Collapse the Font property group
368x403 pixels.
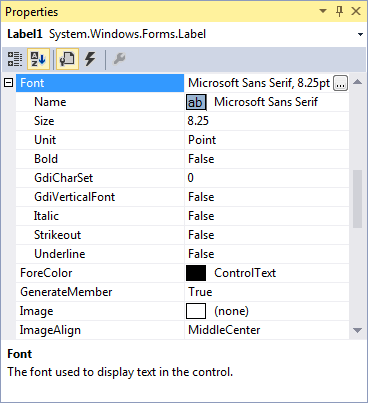9,83
